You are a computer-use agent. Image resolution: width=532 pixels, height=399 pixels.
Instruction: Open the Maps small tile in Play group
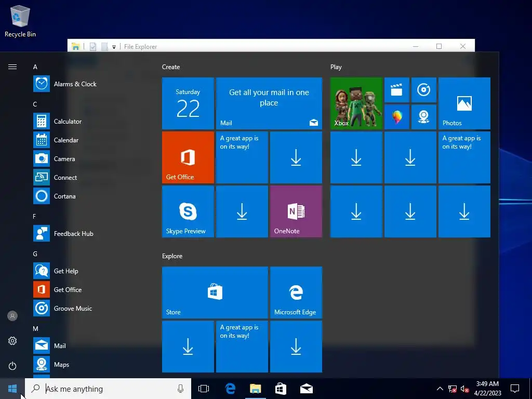pyautogui.click(x=424, y=117)
